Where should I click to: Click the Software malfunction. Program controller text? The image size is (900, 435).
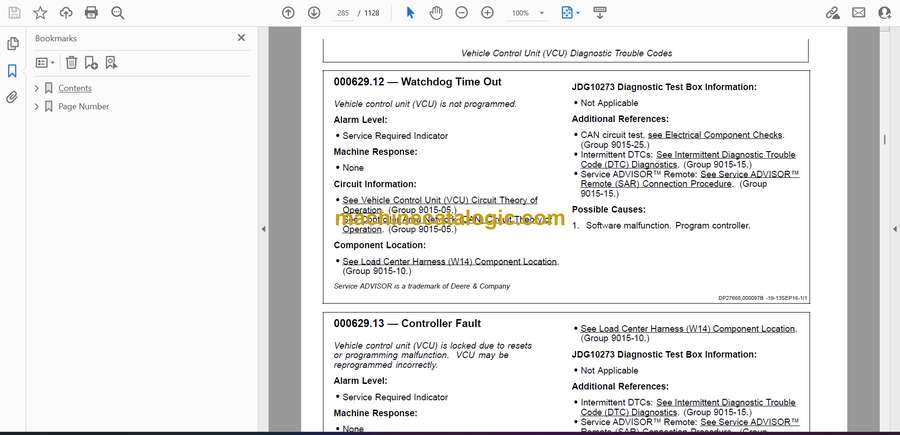click(x=668, y=226)
